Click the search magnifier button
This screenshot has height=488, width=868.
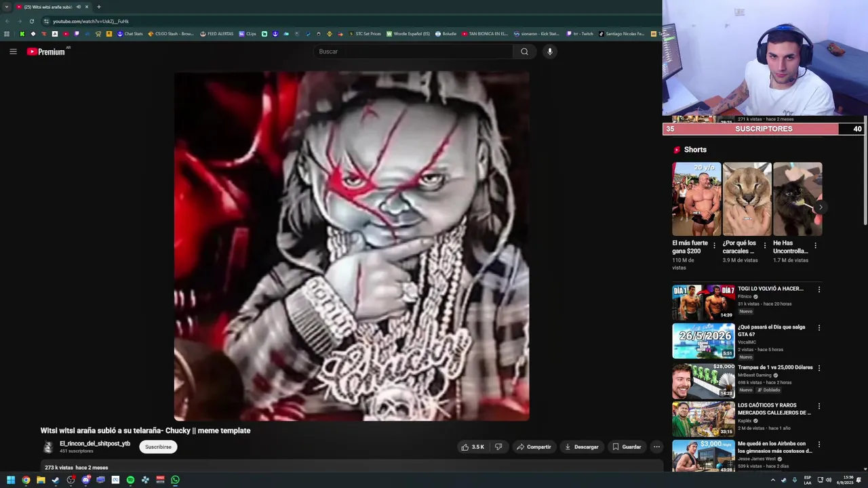tap(524, 52)
